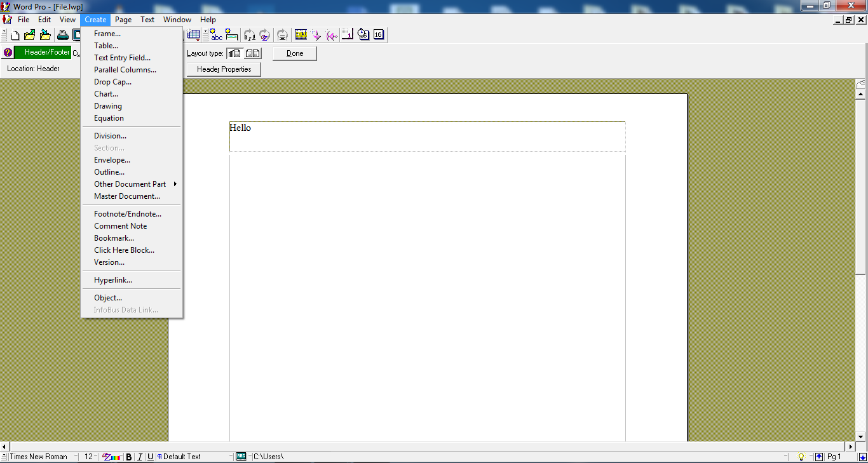868x463 pixels.
Task: Open the rainbow text color picker
Action: 112,457
